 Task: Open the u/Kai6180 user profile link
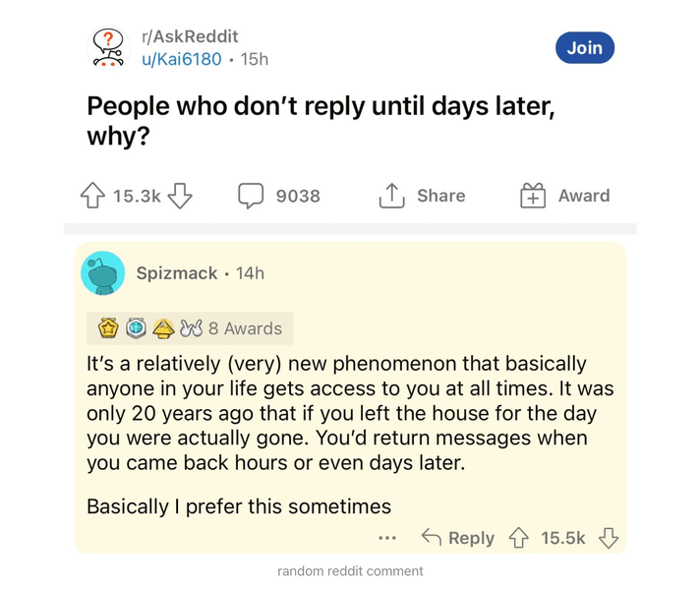(181, 59)
